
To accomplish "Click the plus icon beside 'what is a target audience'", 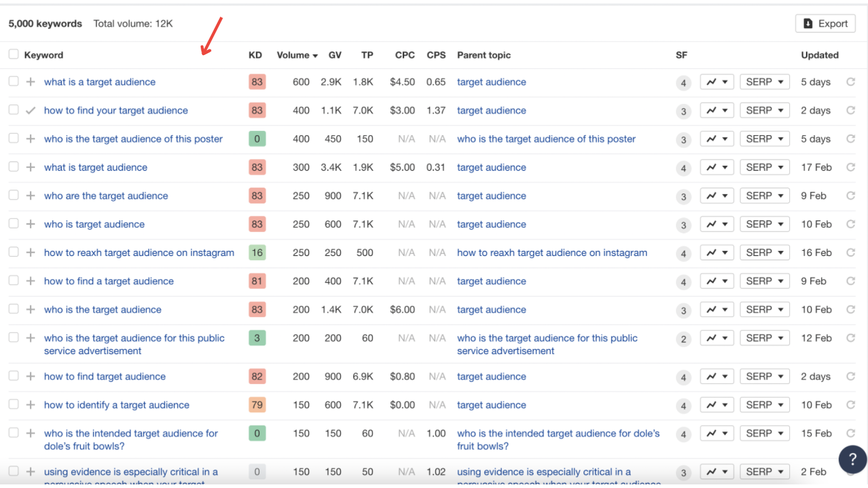I will point(31,82).
